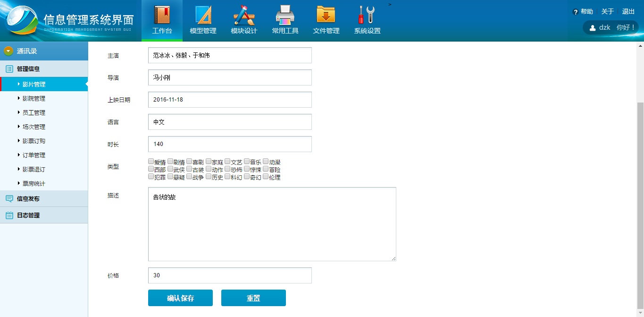This screenshot has height=317, width=644.
Task: Open 常用工具 printer icon
Action: [285, 15]
